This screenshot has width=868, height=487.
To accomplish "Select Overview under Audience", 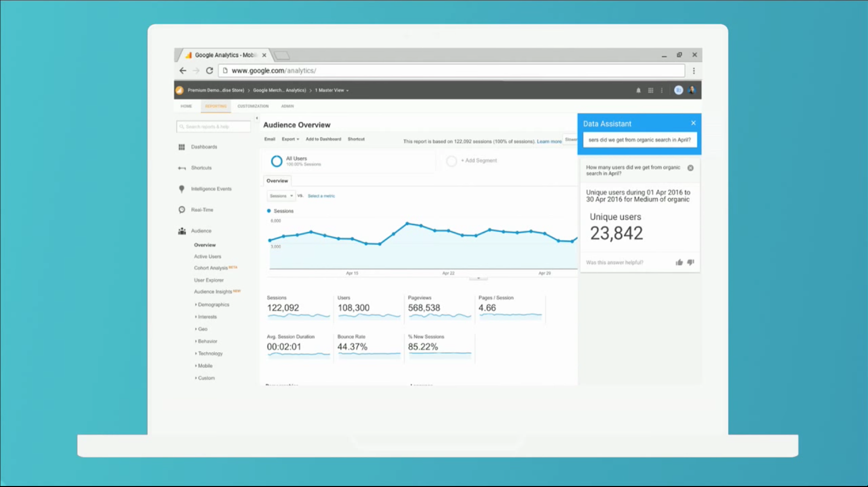I will [x=205, y=245].
